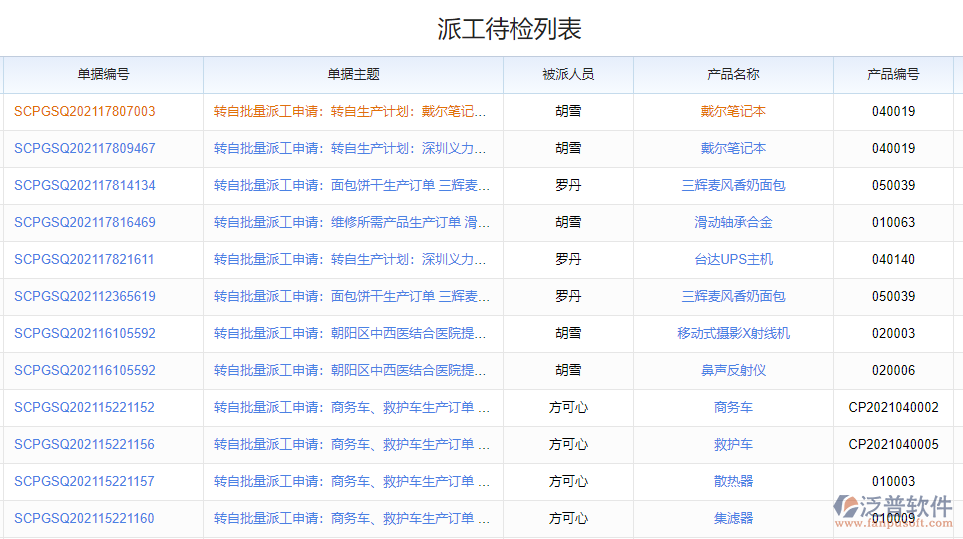
Task: Open 三辉麦风香奶面包 in SCPGSQ202117814134 row
Action: pos(733,185)
